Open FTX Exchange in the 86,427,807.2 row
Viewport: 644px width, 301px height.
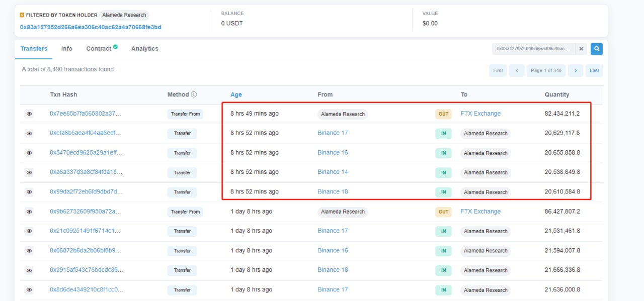click(480, 212)
